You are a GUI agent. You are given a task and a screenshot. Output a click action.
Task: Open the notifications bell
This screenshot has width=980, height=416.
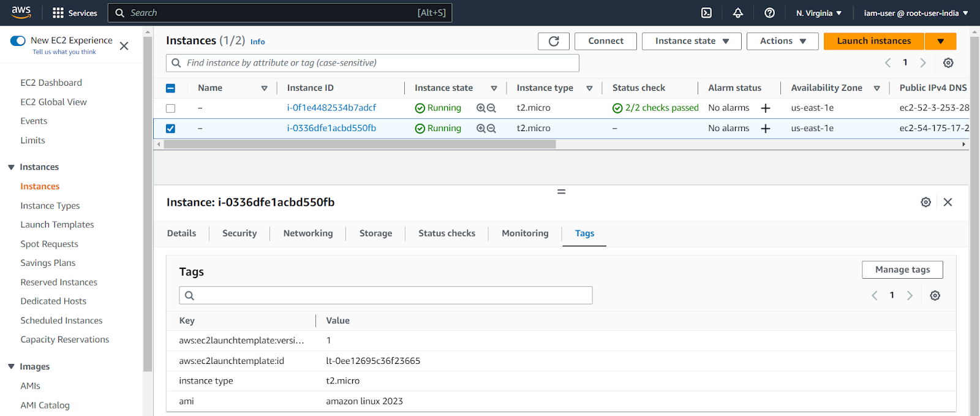[738, 13]
